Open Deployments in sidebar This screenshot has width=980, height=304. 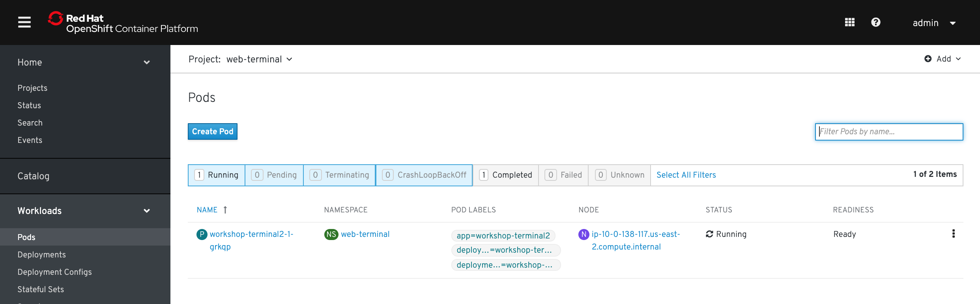[x=42, y=255]
